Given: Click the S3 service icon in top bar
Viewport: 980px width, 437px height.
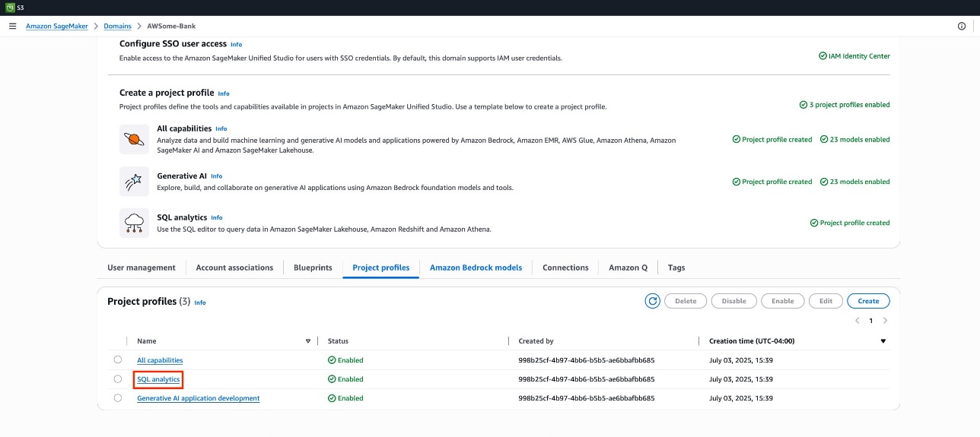Looking at the screenshot, I should (x=10, y=7).
